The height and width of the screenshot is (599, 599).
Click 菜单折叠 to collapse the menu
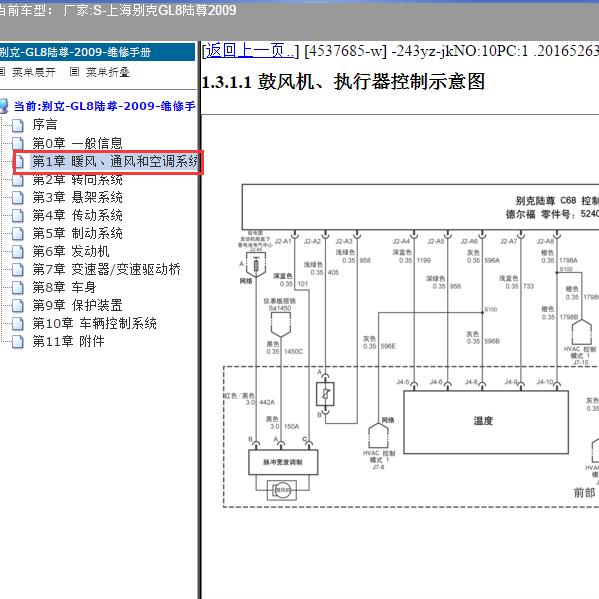pos(108,72)
